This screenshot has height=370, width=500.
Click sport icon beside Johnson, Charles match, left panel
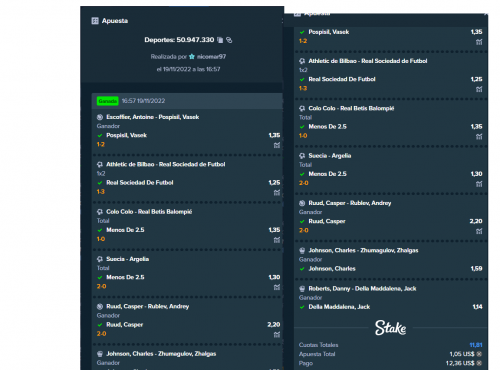[x=100, y=354]
